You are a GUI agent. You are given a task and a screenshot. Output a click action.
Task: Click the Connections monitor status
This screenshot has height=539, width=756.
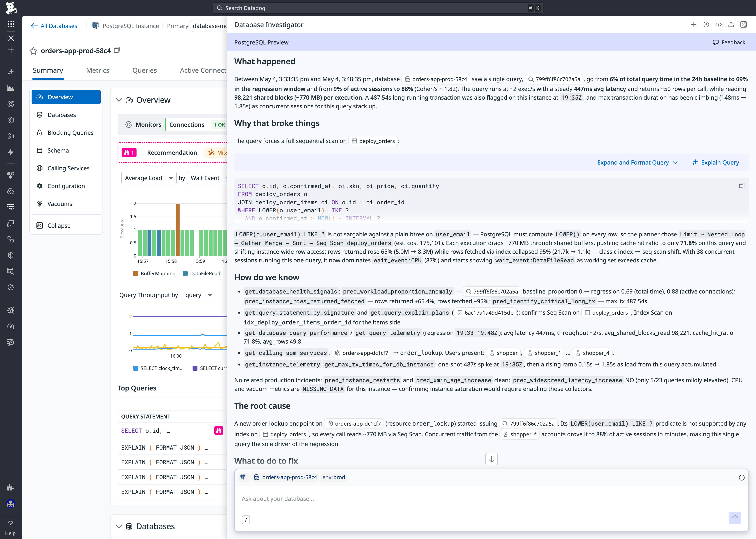point(196,125)
